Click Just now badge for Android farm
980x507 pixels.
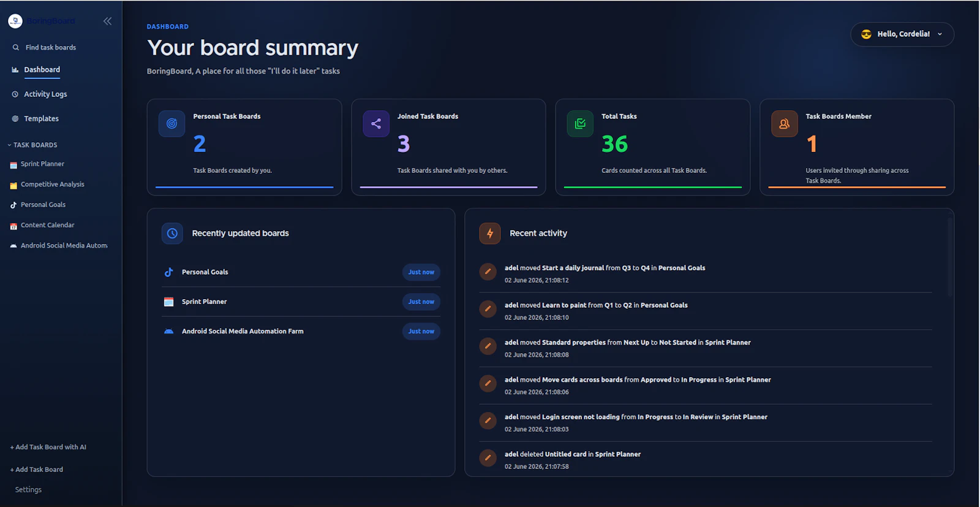[x=421, y=332]
